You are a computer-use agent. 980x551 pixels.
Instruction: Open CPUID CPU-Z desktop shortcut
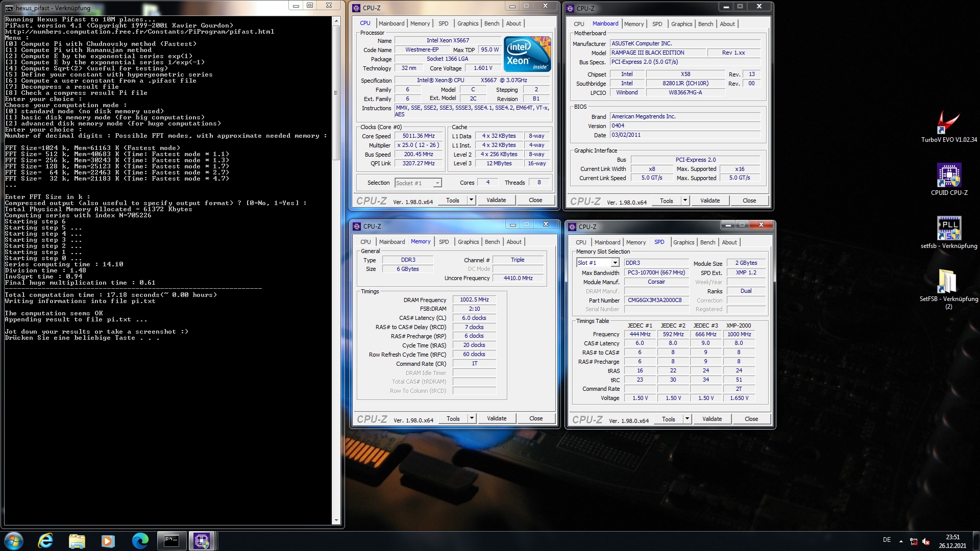949,180
